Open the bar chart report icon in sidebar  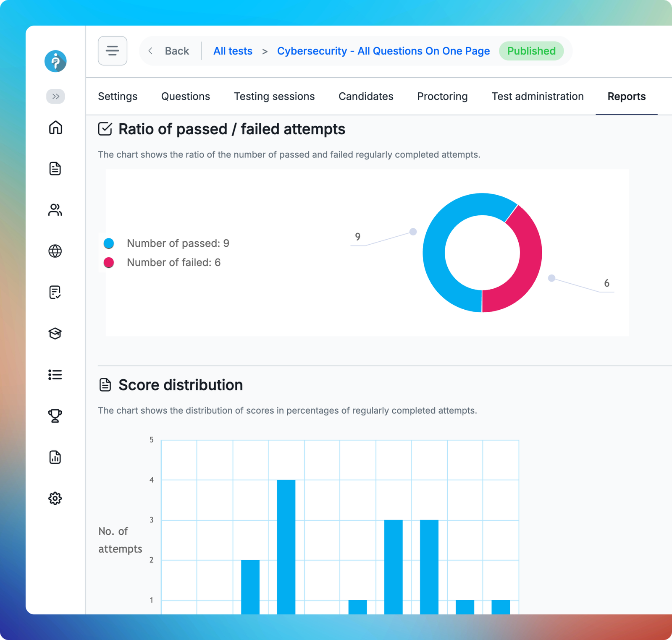tap(55, 457)
